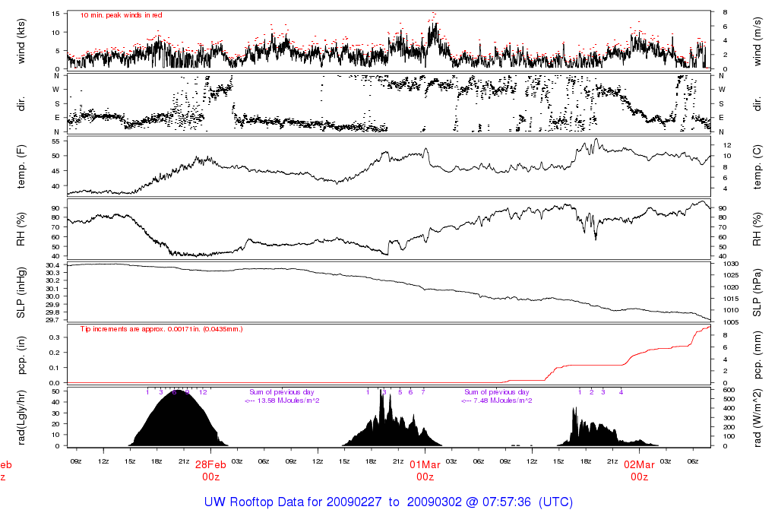
Task: Click the "temp. (F)" axis label
Action: (21, 166)
